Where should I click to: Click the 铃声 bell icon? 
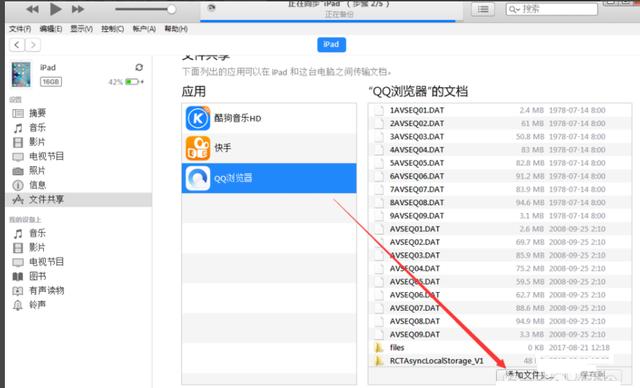[x=18, y=305]
